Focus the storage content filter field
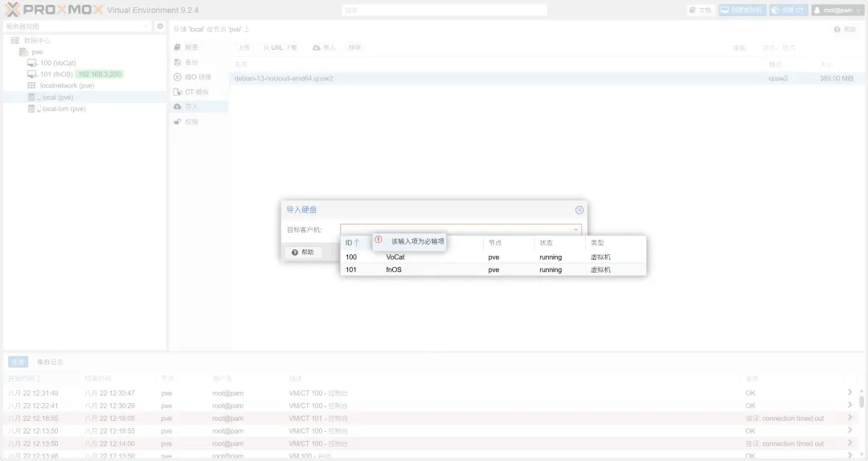The width and height of the screenshot is (868, 461). pos(808,48)
